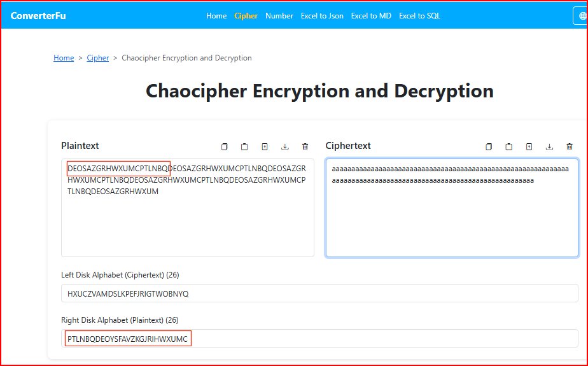Click the Chaocipher Encryption and Decryption heading

pyautogui.click(x=319, y=91)
